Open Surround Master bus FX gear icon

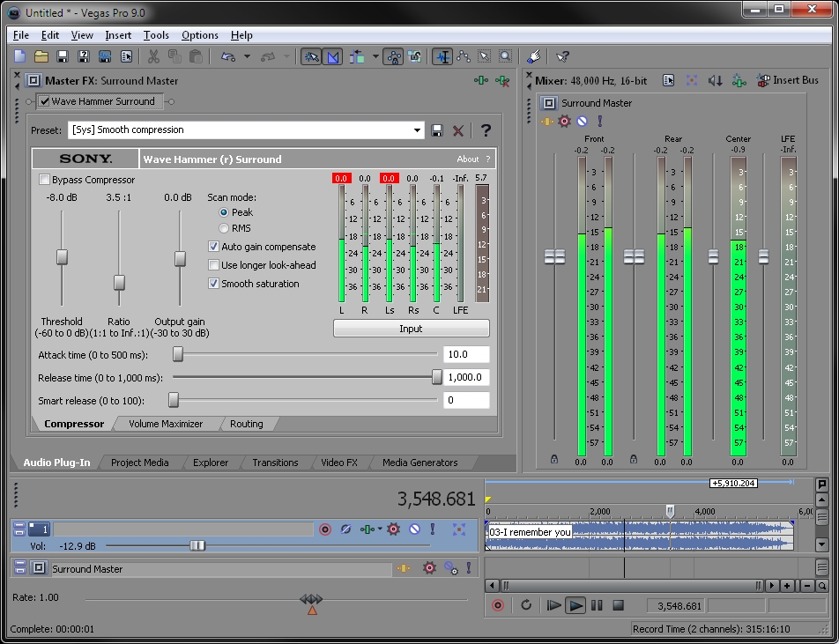(x=564, y=121)
